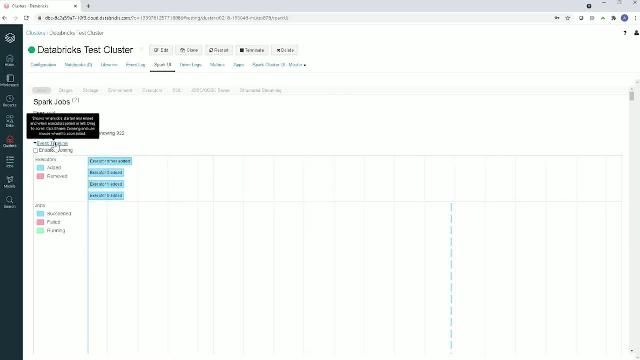Viewport: 640px width, 360px height.
Task: Open Models in the sidebar
Action: (10, 182)
